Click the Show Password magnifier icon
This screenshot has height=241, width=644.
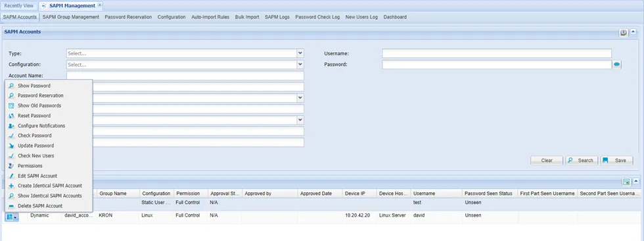coord(12,86)
